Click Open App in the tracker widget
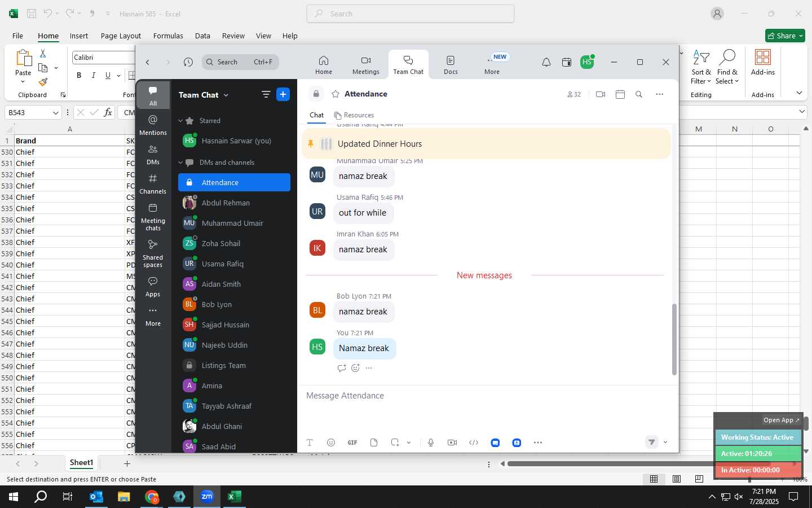The height and width of the screenshot is (508, 812). point(782,420)
